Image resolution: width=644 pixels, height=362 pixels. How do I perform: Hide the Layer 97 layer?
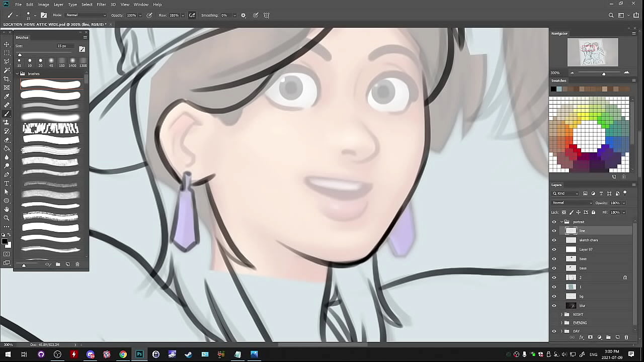pyautogui.click(x=554, y=249)
